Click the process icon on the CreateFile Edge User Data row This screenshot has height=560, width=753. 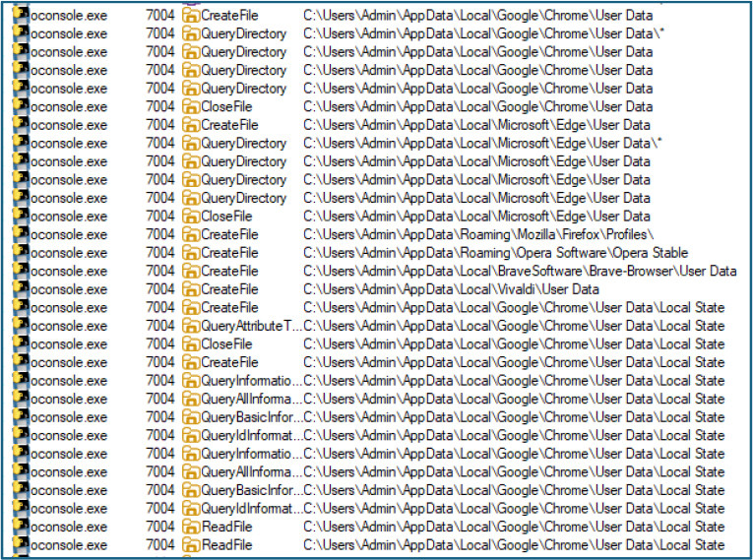[21, 124]
